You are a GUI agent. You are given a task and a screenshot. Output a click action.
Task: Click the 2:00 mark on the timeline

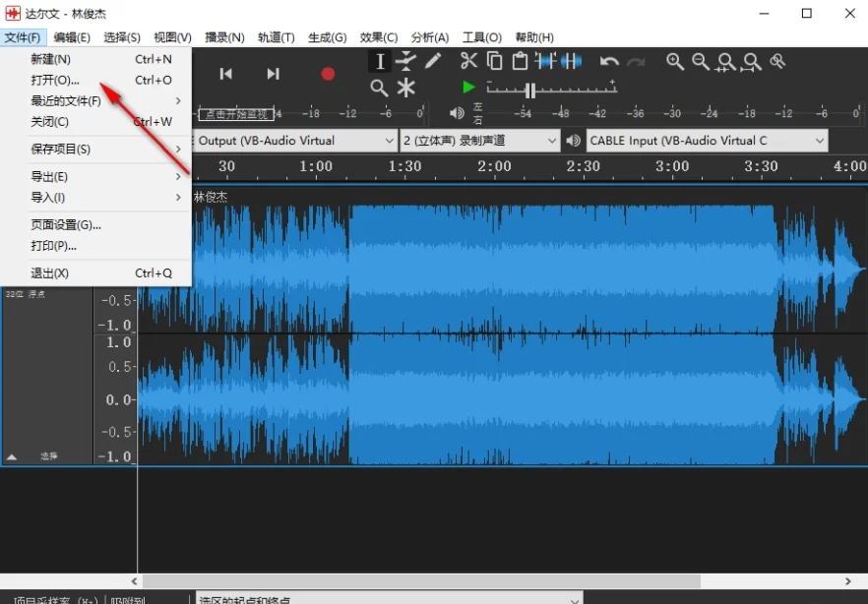(494, 166)
